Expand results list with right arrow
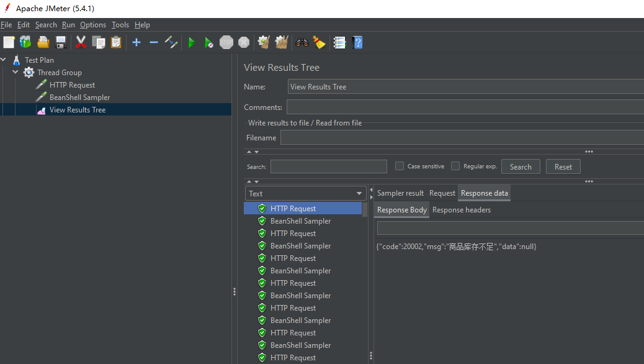 click(371, 197)
